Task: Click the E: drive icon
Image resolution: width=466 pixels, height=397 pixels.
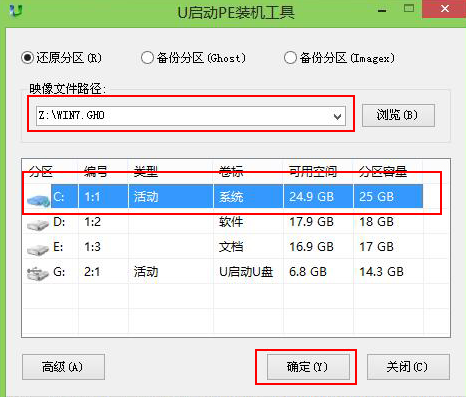Action: coord(38,249)
